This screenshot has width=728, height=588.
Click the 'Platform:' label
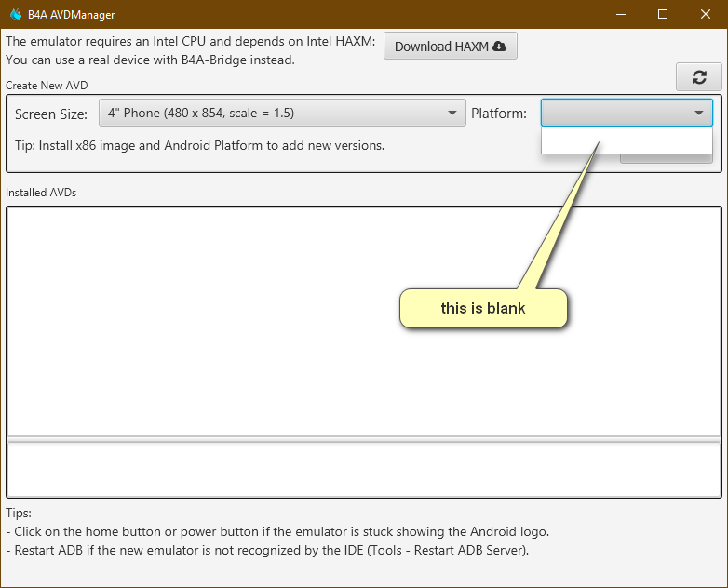coord(499,114)
